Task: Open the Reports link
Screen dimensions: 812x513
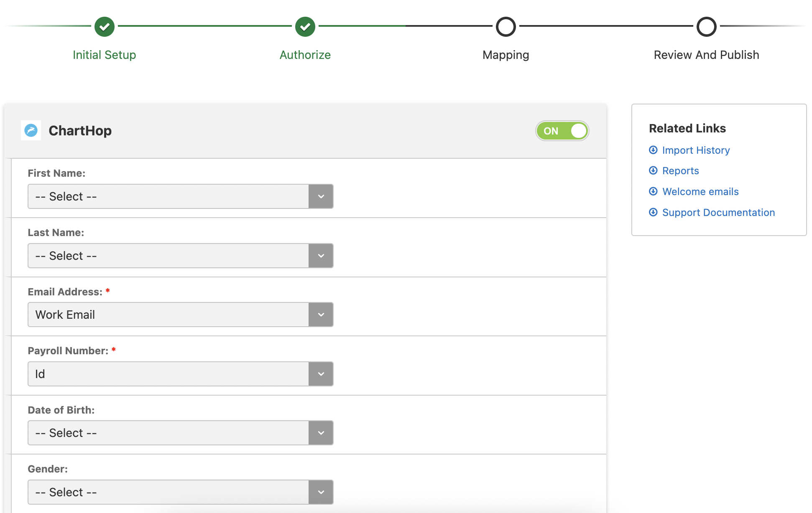Action: pyautogui.click(x=681, y=170)
